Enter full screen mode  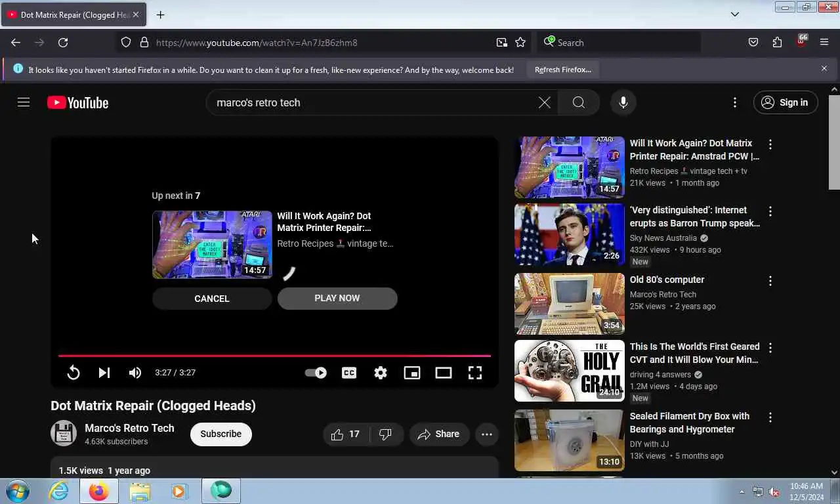[475, 373]
